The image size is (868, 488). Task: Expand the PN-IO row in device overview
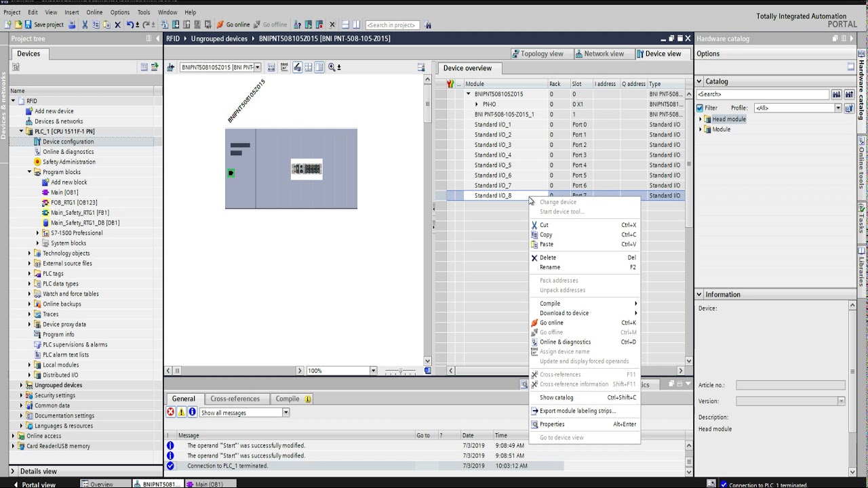click(477, 104)
